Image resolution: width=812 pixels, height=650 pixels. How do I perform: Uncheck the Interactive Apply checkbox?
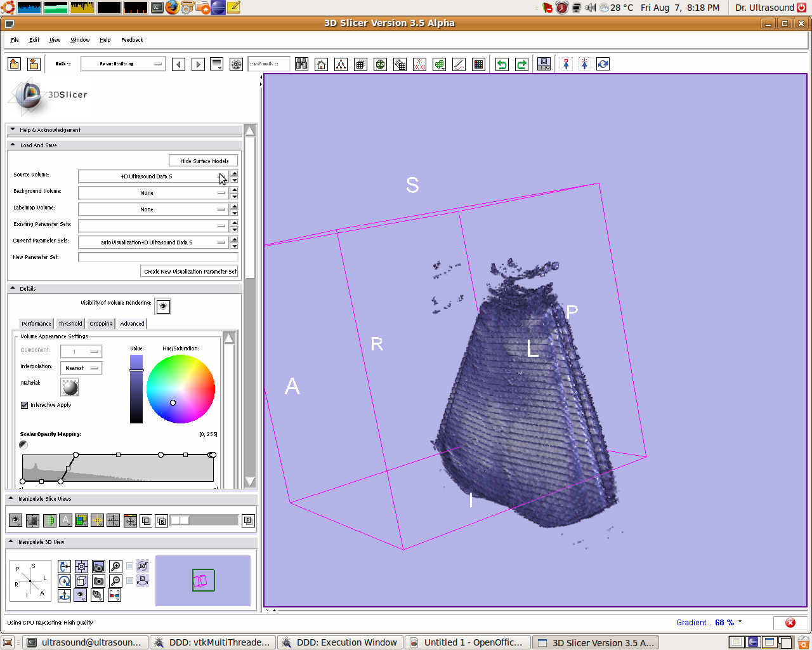click(25, 405)
